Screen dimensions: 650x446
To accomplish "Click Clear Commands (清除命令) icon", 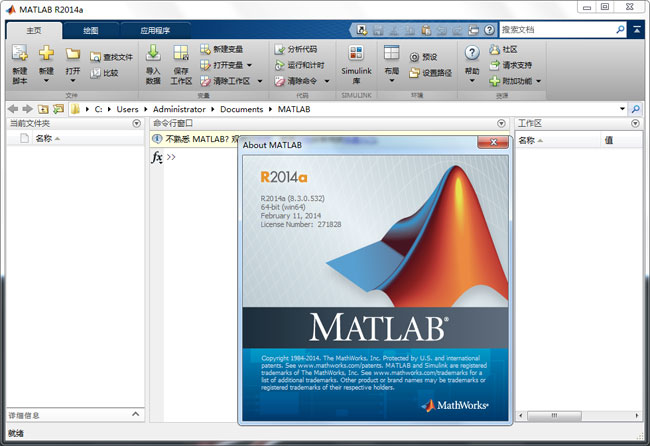I will (279, 81).
